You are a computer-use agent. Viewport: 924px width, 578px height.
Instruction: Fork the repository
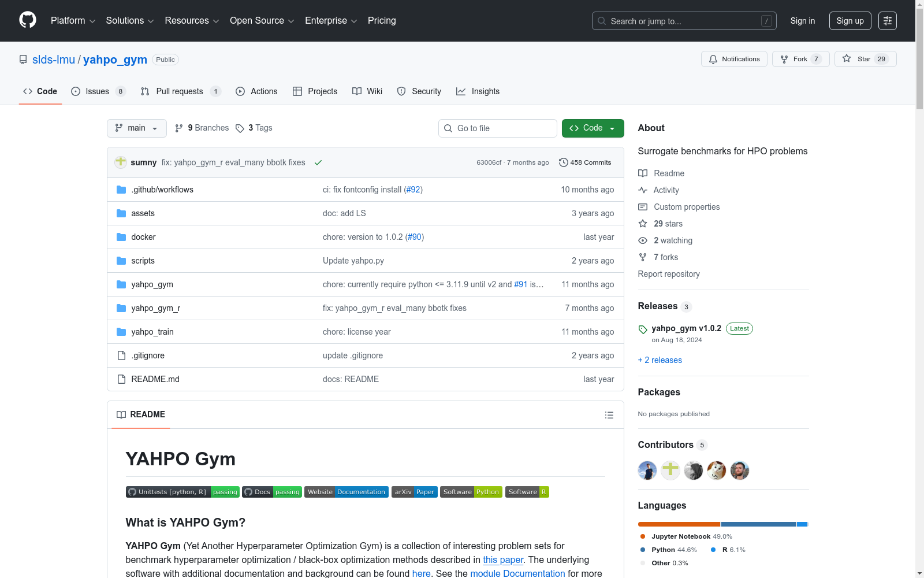pyautogui.click(x=800, y=59)
